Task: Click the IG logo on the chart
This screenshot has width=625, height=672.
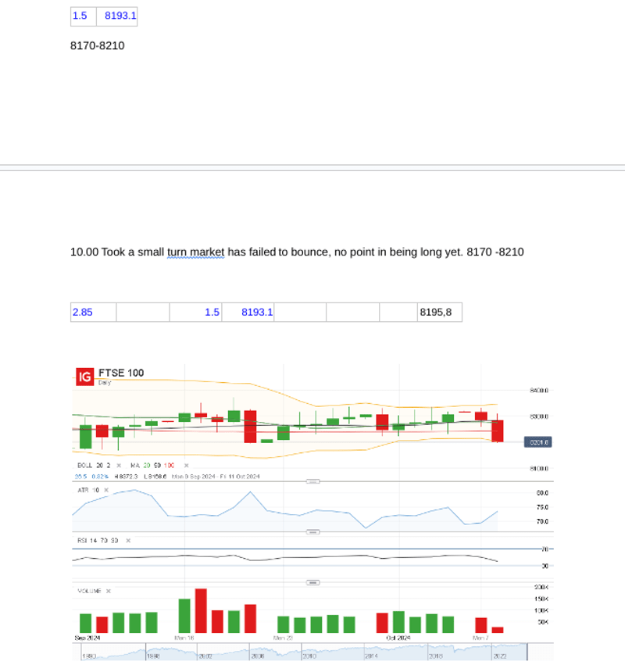Action: 84,377
